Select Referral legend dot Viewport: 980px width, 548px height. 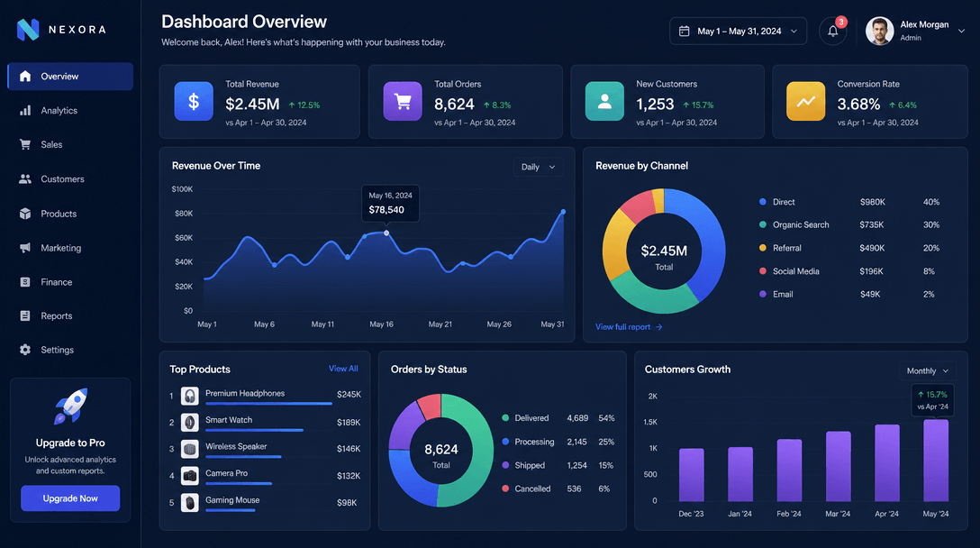coord(763,248)
